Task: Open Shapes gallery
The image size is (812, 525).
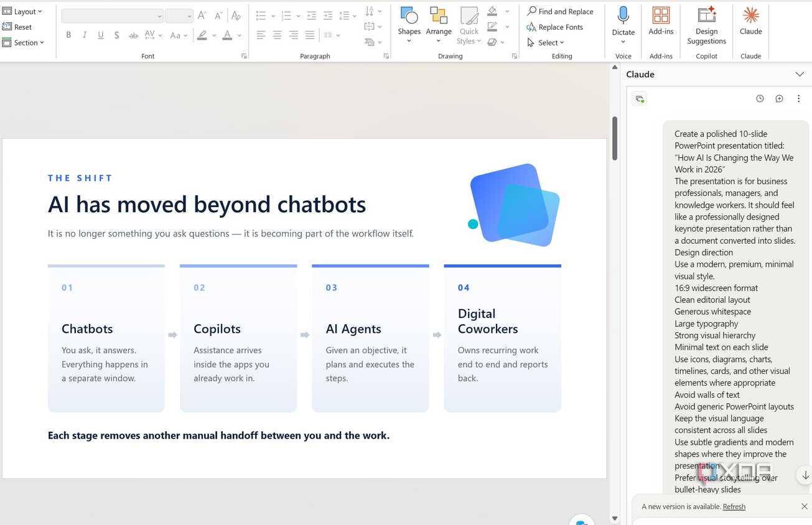Action: (409, 25)
